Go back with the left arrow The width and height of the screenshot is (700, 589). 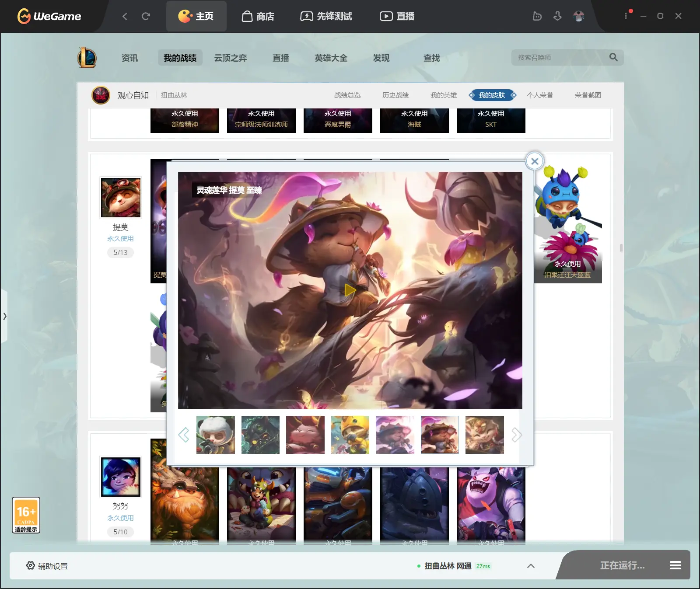(125, 16)
